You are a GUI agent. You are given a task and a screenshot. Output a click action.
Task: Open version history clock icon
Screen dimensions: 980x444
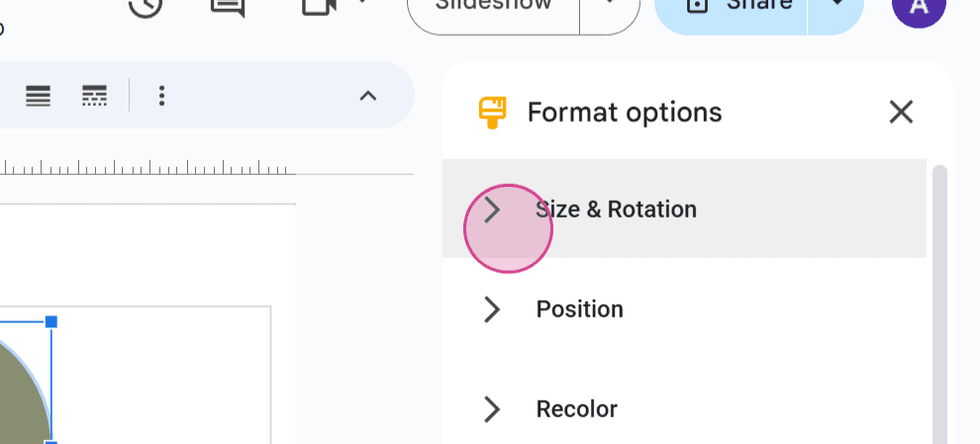(145, 5)
